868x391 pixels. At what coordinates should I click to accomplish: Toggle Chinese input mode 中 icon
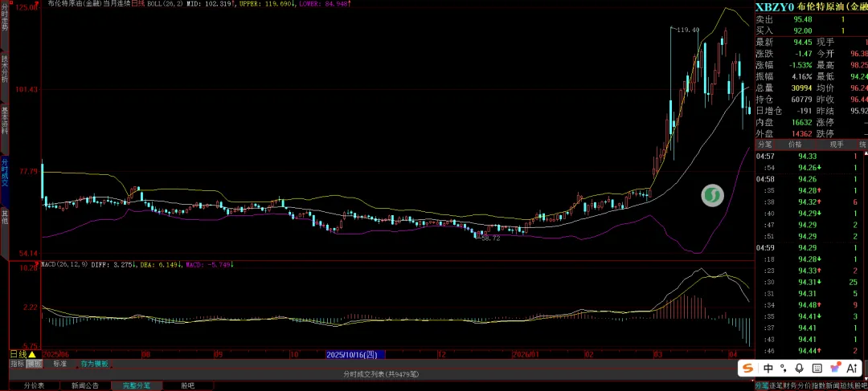click(768, 368)
